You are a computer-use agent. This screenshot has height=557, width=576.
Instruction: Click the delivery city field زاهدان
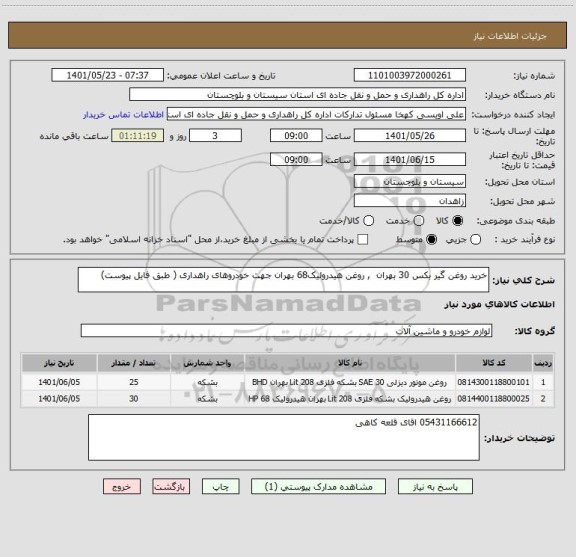[410, 201]
